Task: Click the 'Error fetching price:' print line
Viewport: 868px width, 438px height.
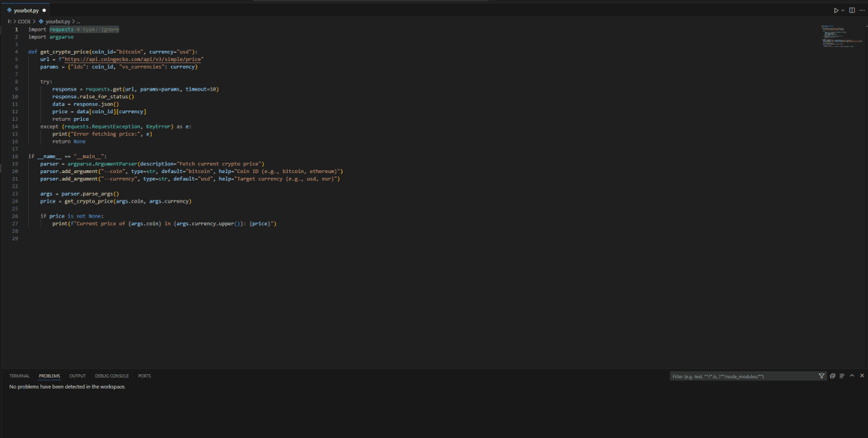Action: click(x=102, y=134)
